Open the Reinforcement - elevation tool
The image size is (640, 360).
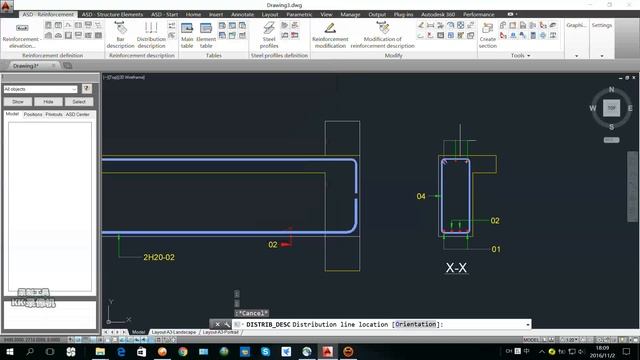coord(21,35)
